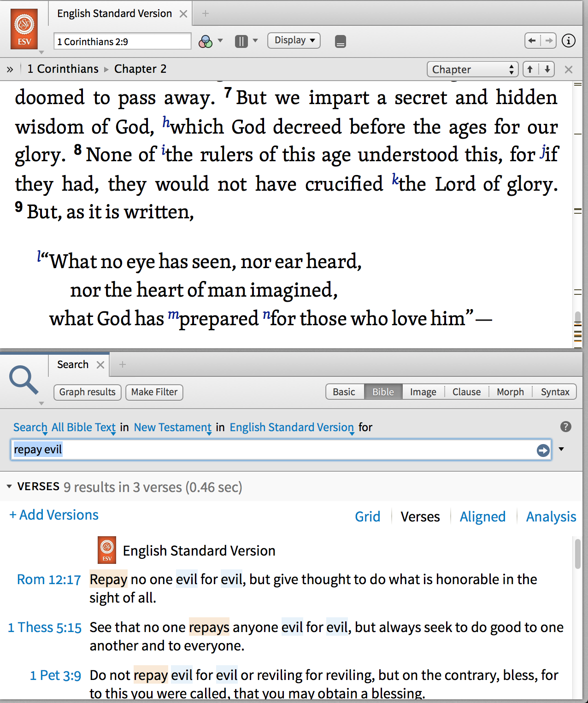Jump to next chapter down arrow
The width and height of the screenshot is (588, 703).
click(547, 70)
